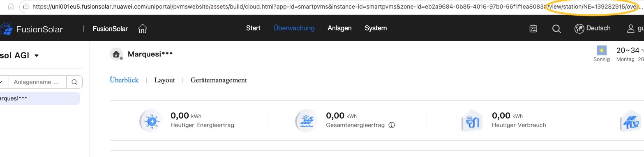Click the search button in plant filter
Image resolution: width=644 pixels, height=157 pixels.
pyautogui.click(x=74, y=82)
